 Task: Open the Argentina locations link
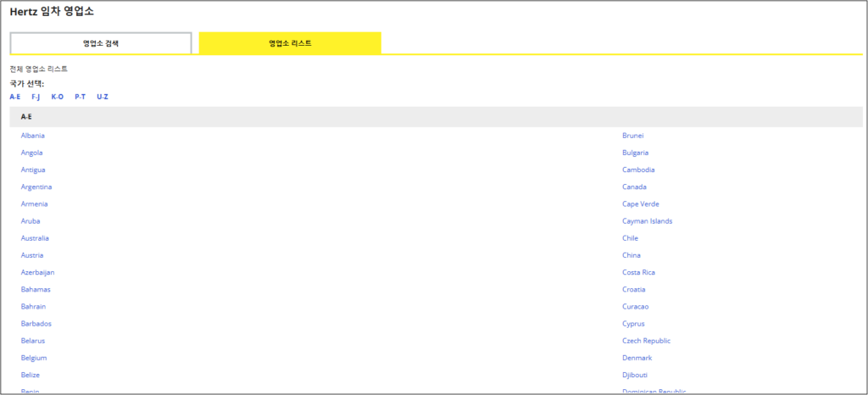[36, 187]
